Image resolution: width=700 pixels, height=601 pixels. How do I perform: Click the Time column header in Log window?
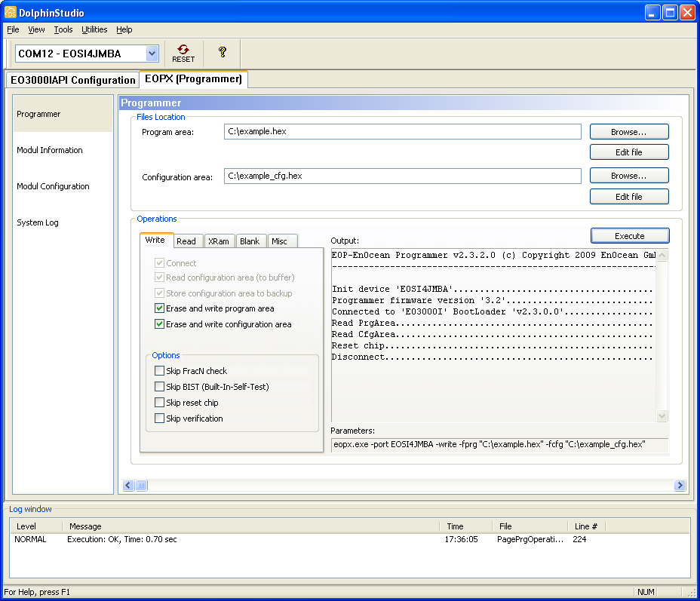(466, 526)
